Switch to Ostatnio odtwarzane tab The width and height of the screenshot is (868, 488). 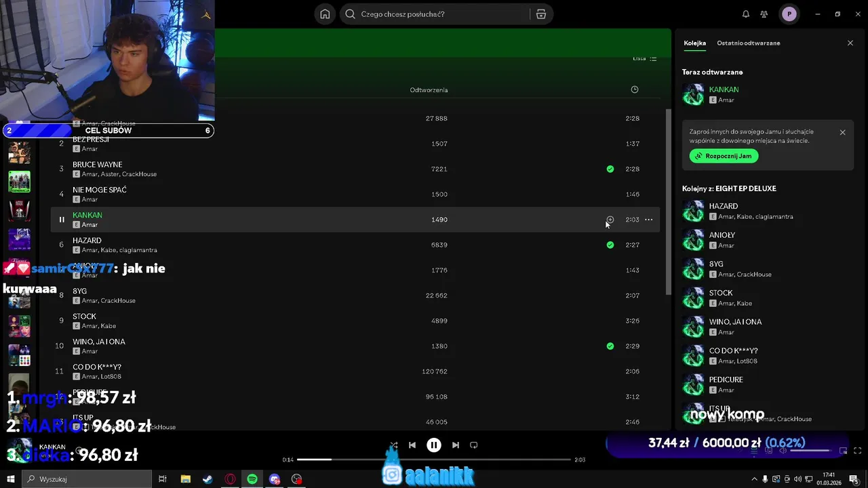(748, 43)
